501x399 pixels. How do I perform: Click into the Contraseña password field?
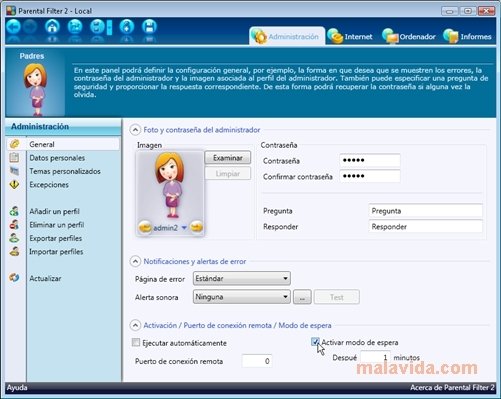[x=370, y=160]
